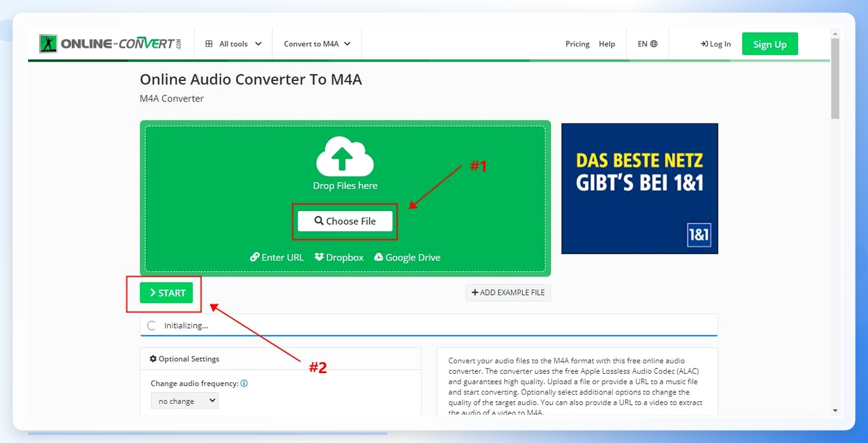Click the "Drop Files here" text

pos(345,186)
